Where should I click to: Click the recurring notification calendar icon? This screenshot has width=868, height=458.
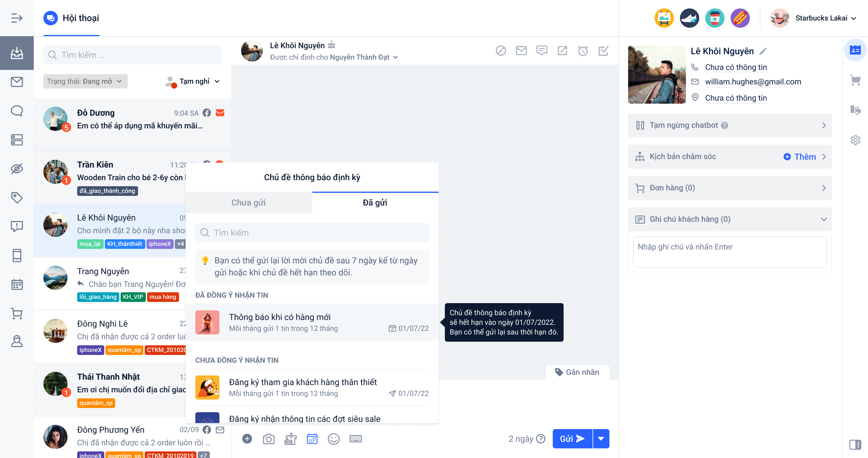(x=312, y=439)
